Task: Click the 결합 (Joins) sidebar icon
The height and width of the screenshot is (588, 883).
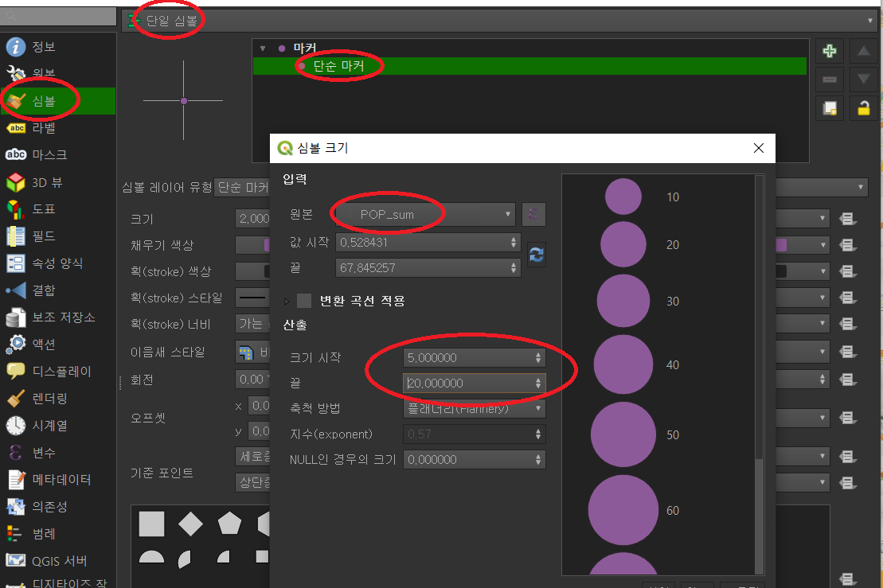Action: click(16, 290)
